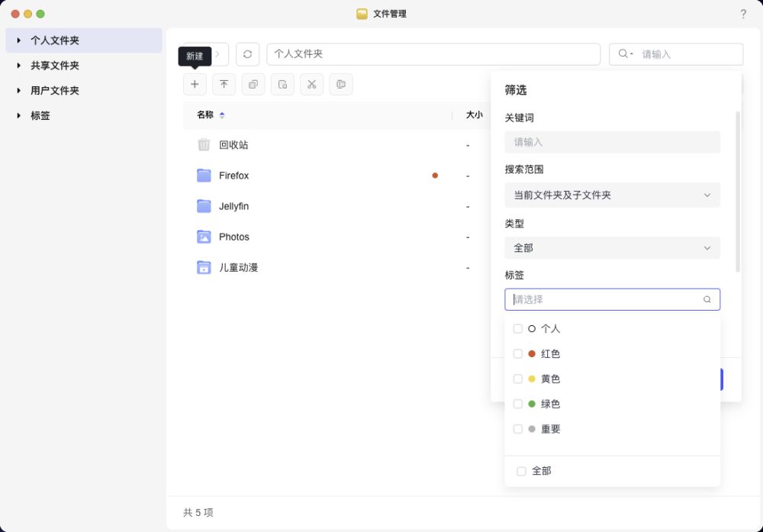Click the upload icon in toolbar
Screen dimensions: 763x532
(224, 84)
